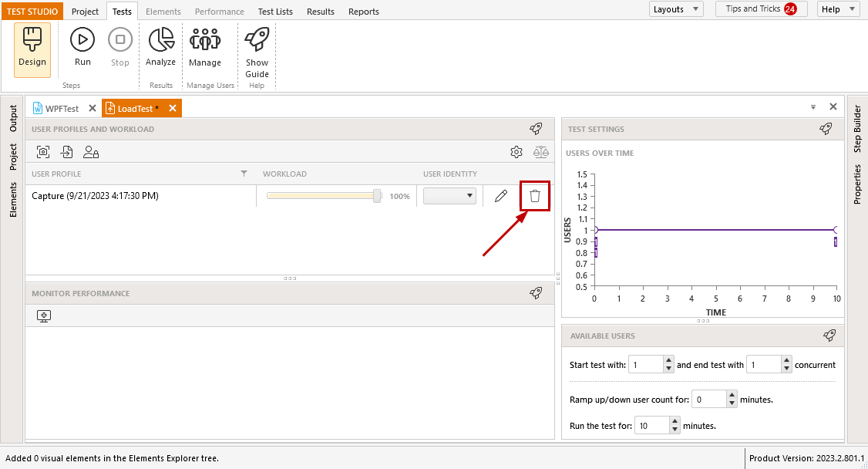Select the Design step in ribbon
The image size is (868, 469).
point(32,49)
